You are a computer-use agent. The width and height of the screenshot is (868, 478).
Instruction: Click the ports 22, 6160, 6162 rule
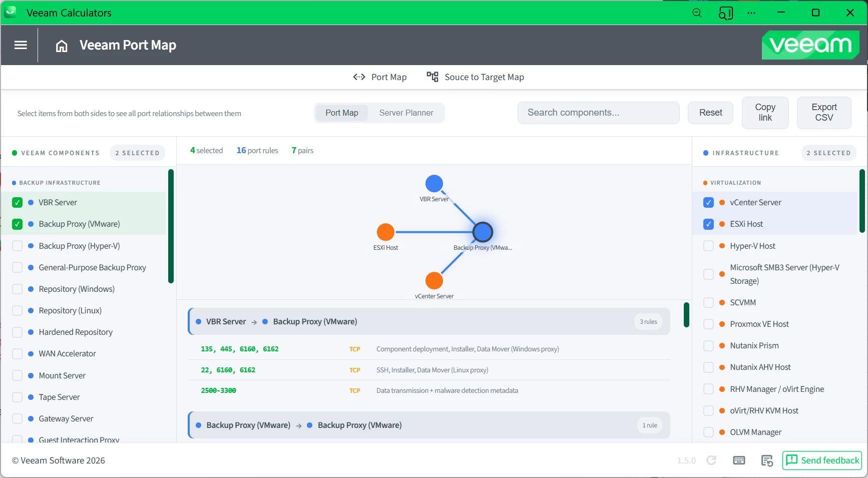(429, 370)
